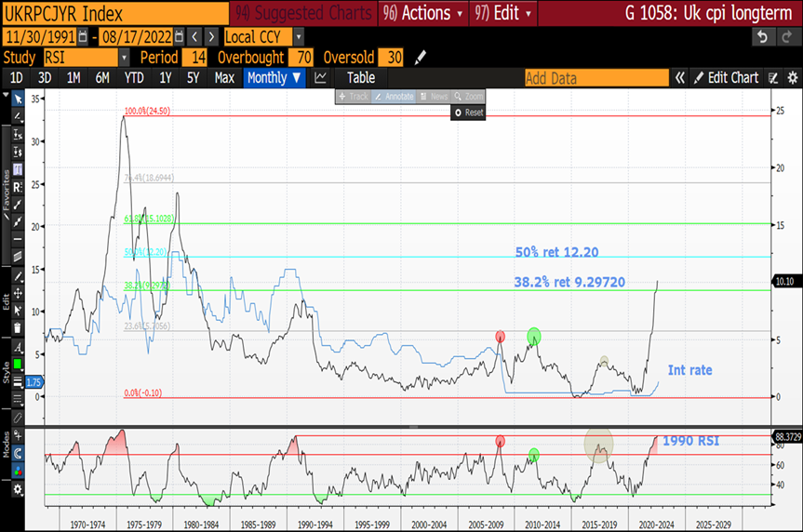Open the Monthly periodicity dropdown
Image resolution: width=803 pixels, height=532 pixels.
(x=274, y=78)
